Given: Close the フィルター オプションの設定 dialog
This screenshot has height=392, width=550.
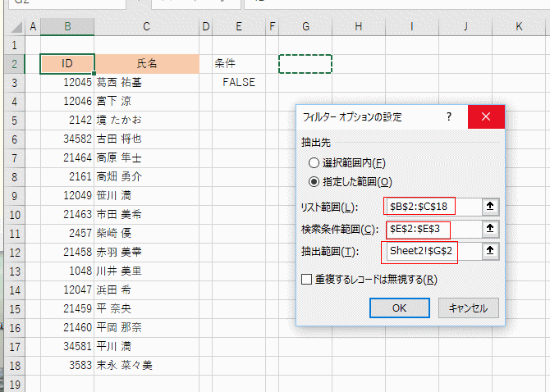Looking at the screenshot, I should (x=486, y=117).
